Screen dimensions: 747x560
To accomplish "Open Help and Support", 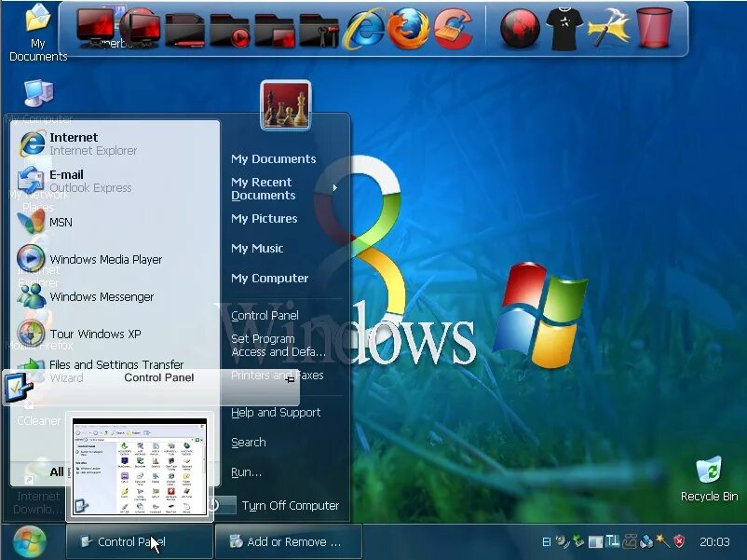I will point(276,413).
